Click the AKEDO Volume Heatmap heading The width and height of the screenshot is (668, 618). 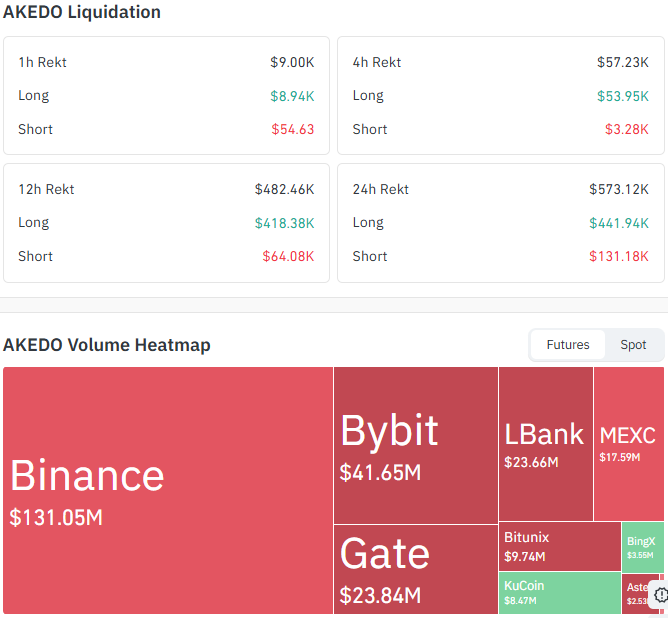(107, 345)
